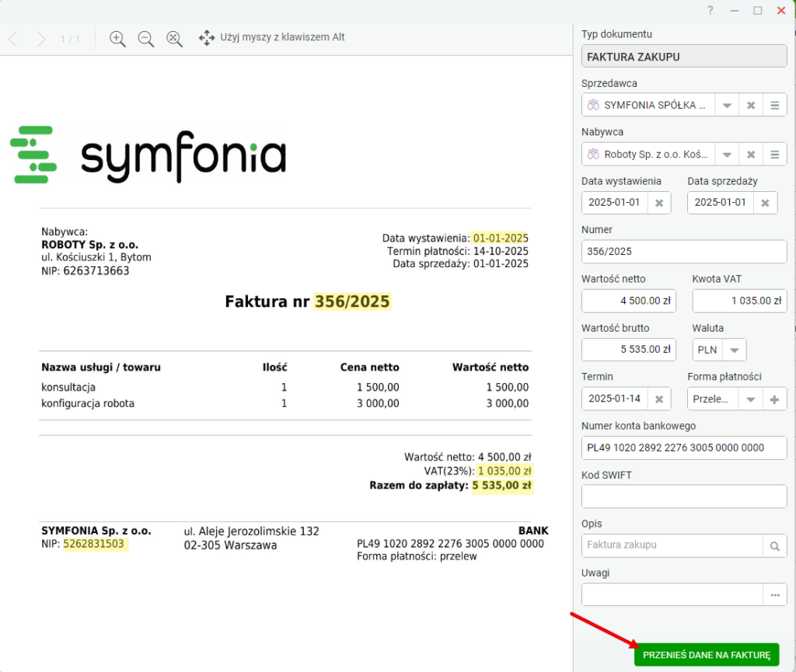Click highlighted invoice number 356/2025
The width and height of the screenshot is (796, 672).
(x=352, y=301)
